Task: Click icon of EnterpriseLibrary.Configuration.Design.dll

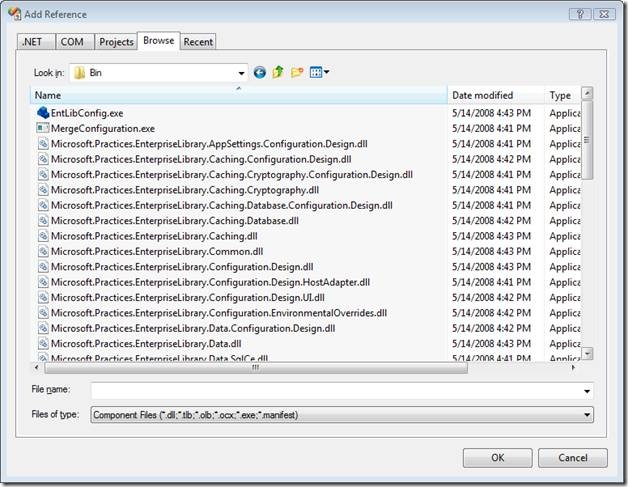Action: coord(43,267)
